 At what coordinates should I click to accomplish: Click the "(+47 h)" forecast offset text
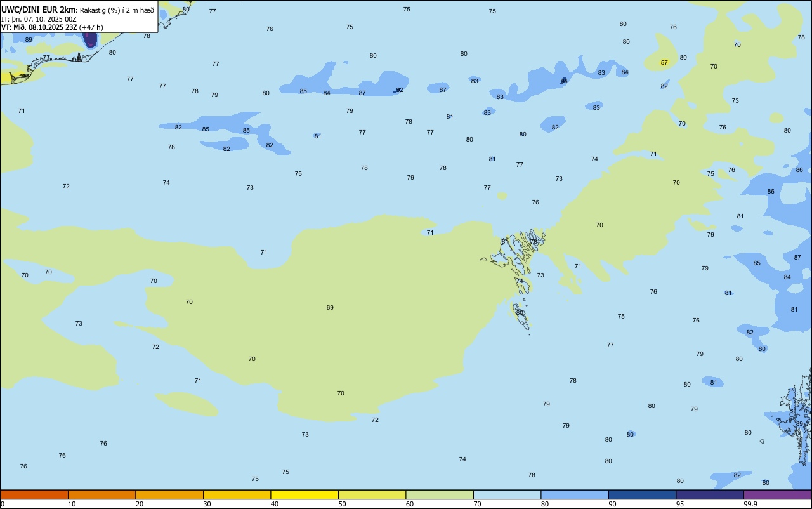(91, 27)
